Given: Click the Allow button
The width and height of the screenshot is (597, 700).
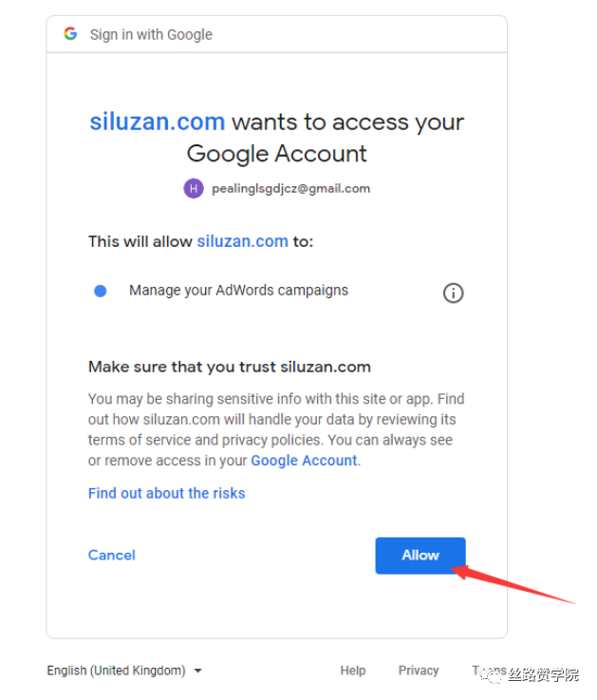Looking at the screenshot, I should pyautogui.click(x=420, y=556).
